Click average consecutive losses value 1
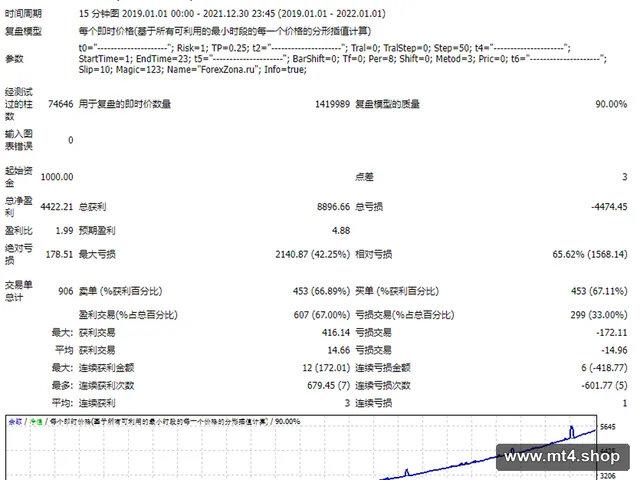640x480 pixels. pos(624,403)
